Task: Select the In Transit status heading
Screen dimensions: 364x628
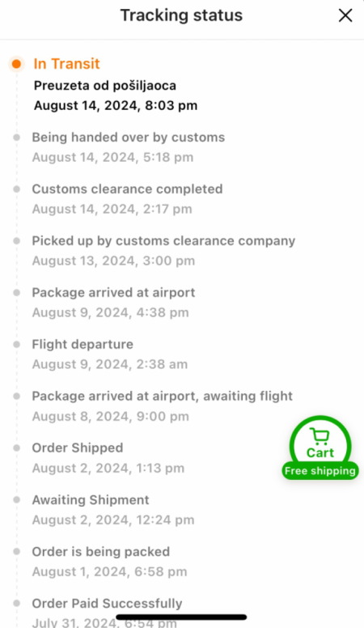Action: [66, 64]
